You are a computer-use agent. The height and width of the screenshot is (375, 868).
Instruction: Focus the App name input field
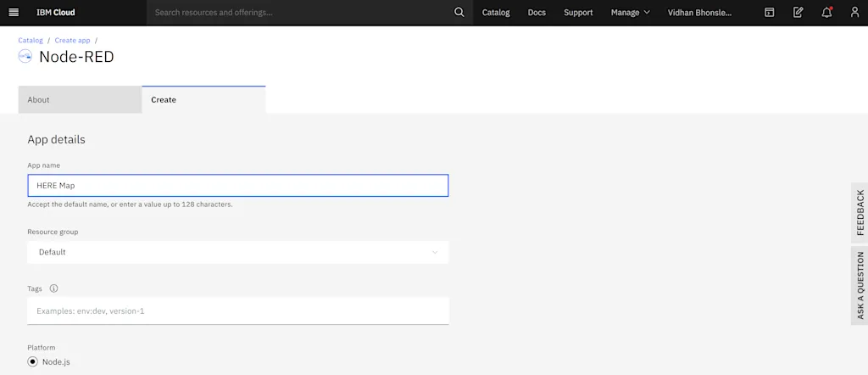tap(238, 186)
